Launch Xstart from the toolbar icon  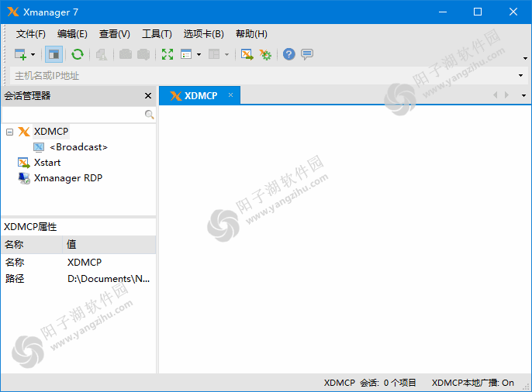pyautogui.click(x=247, y=54)
